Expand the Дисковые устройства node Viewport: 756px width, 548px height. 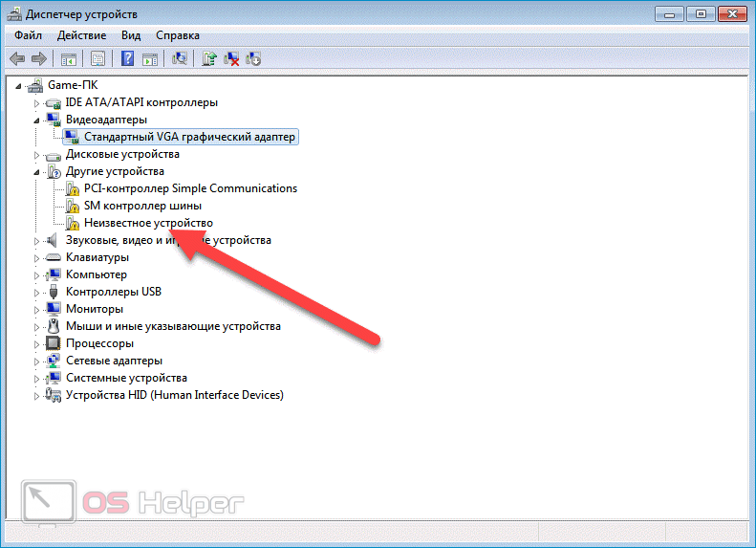click(36, 155)
